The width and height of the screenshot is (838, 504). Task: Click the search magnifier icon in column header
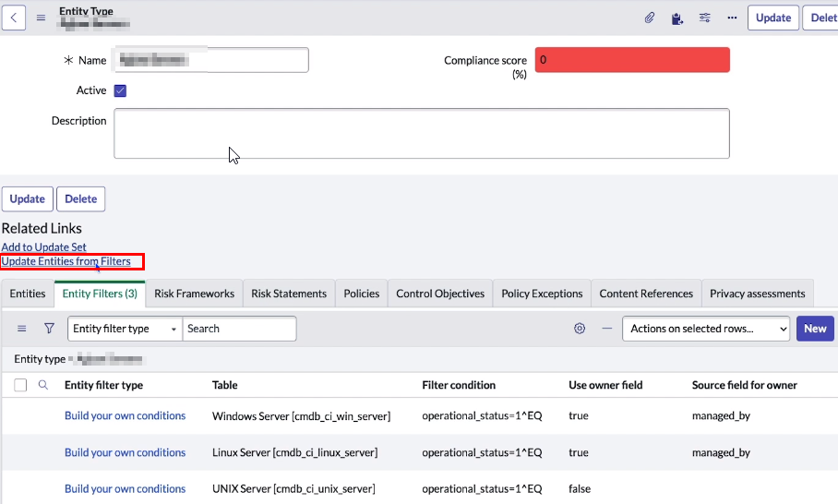coord(43,385)
